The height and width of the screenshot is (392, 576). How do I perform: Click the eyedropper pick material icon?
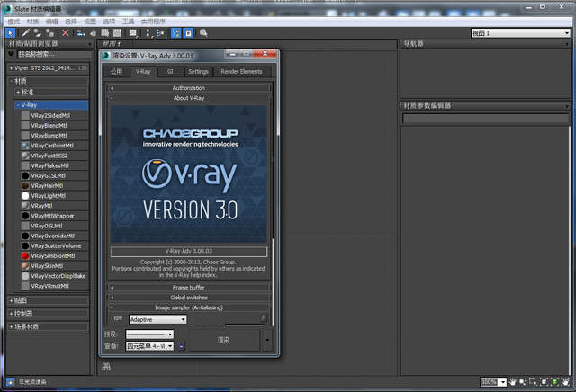pyautogui.click(x=24, y=33)
